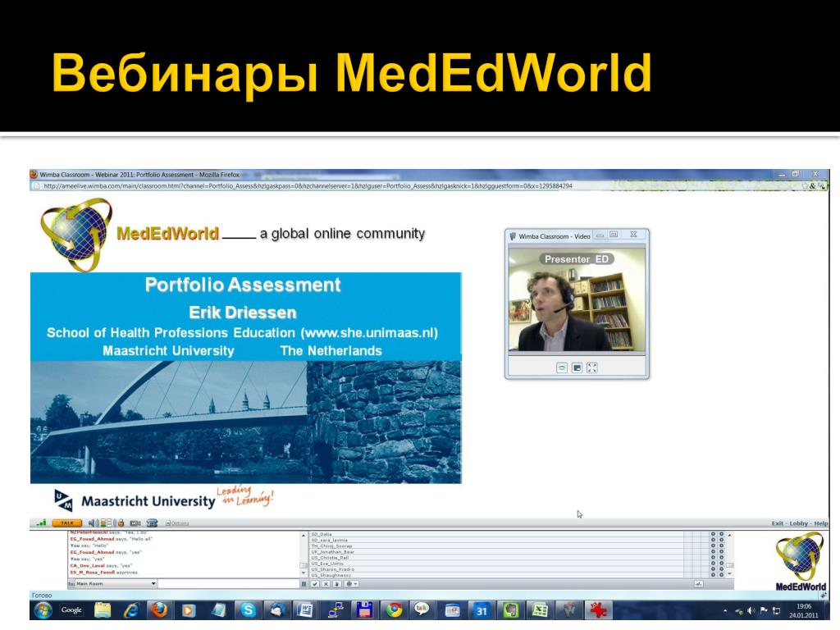This screenshot has height=630, width=840.
Task: Open the calendar 31 icon in taskbar
Action: click(481, 610)
